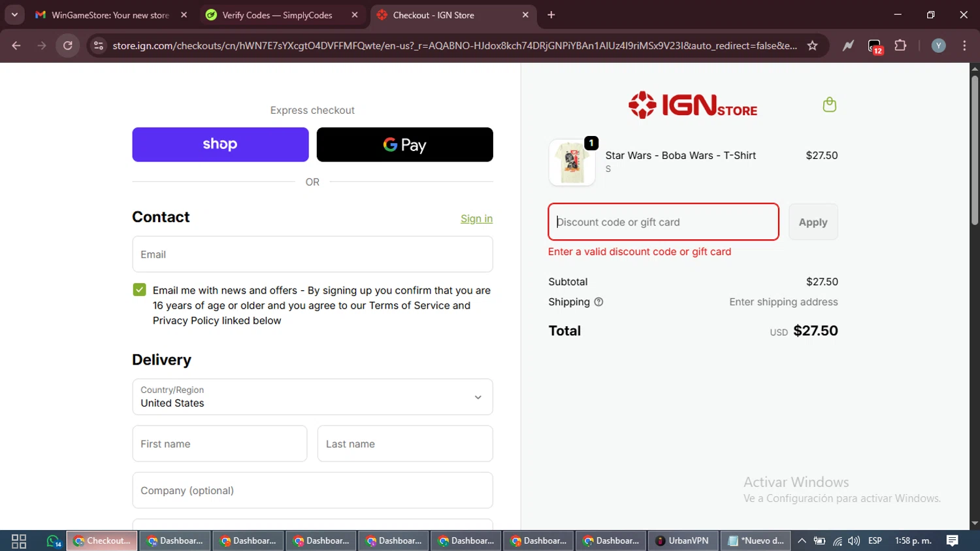Image resolution: width=980 pixels, height=551 pixels.
Task: Open the shopping bag cart icon
Action: coord(829,105)
